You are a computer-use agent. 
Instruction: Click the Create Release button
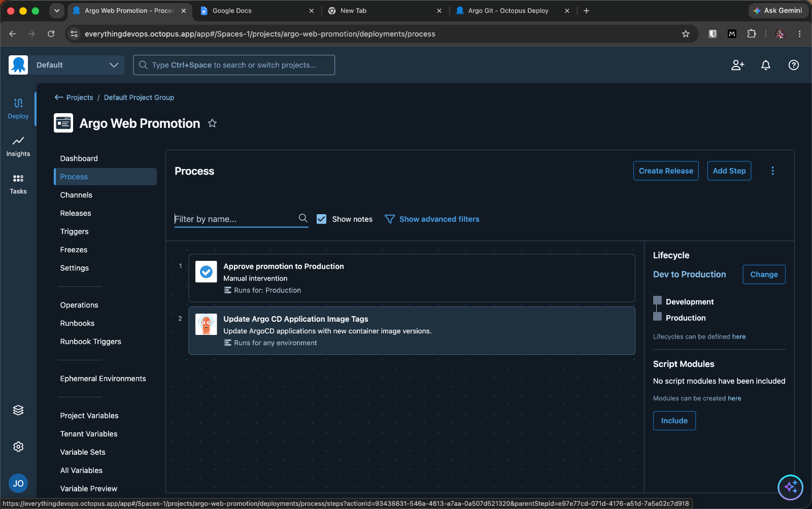(666, 171)
